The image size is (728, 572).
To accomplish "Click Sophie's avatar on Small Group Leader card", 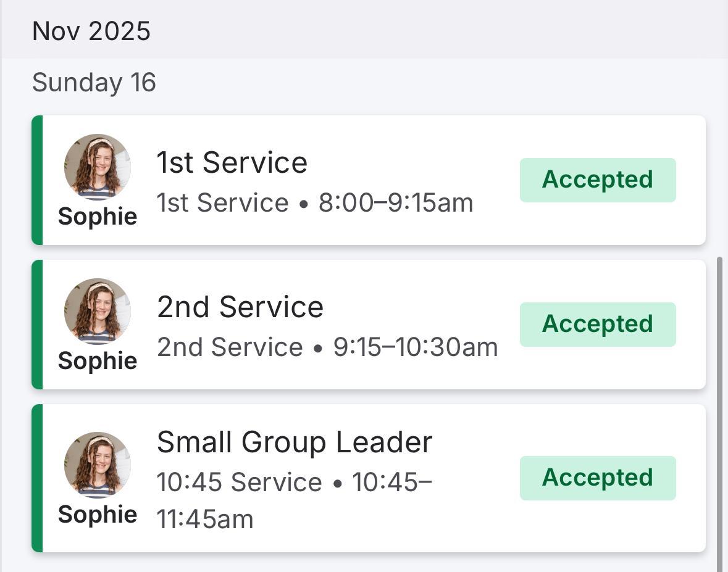I will [x=98, y=465].
